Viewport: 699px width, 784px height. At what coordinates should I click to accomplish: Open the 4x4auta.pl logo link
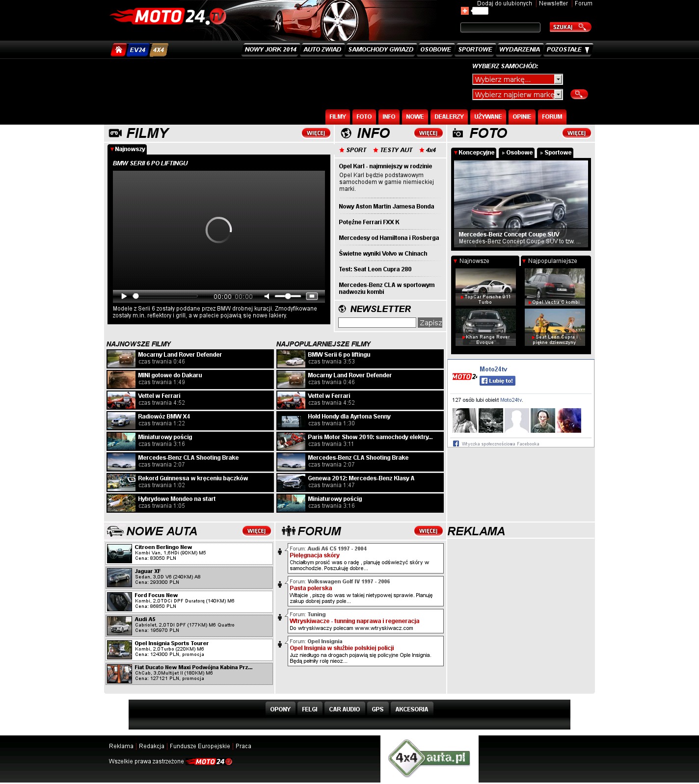(x=429, y=758)
